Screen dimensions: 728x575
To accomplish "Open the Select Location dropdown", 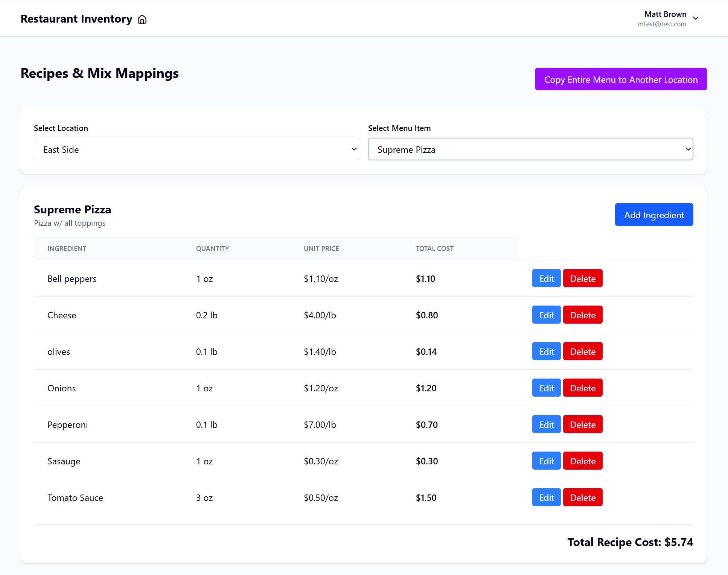I will coord(196,149).
